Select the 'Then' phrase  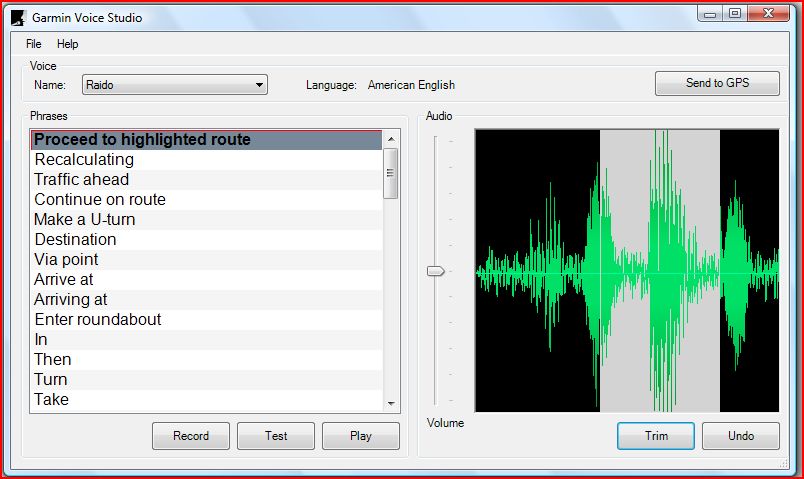coord(206,360)
